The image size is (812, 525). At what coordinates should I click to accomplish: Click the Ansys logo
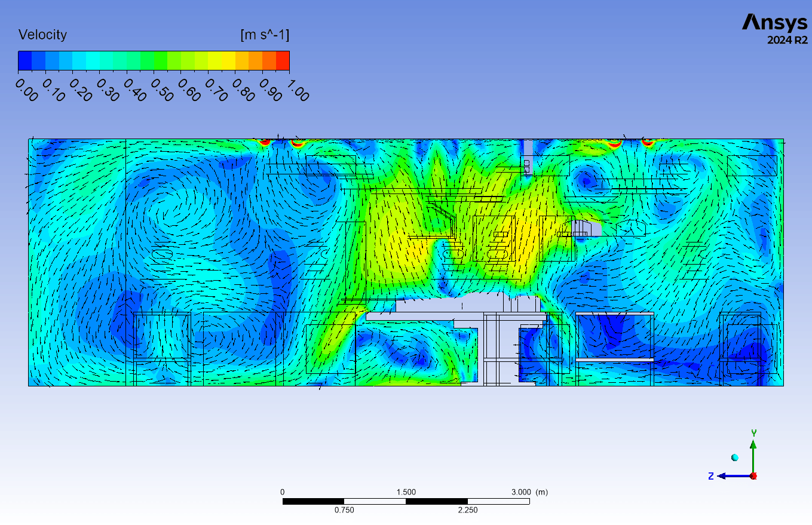tap(774, 23)
